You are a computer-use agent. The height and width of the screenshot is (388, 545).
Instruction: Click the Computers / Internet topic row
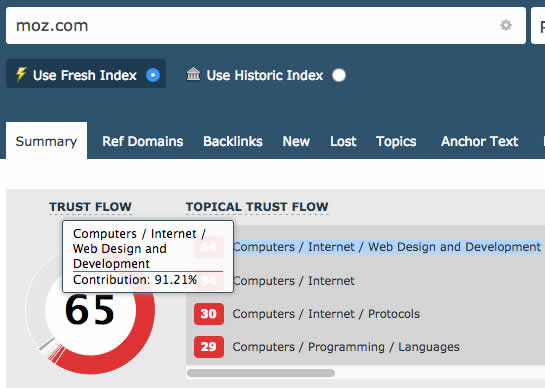tap(294, 281)
